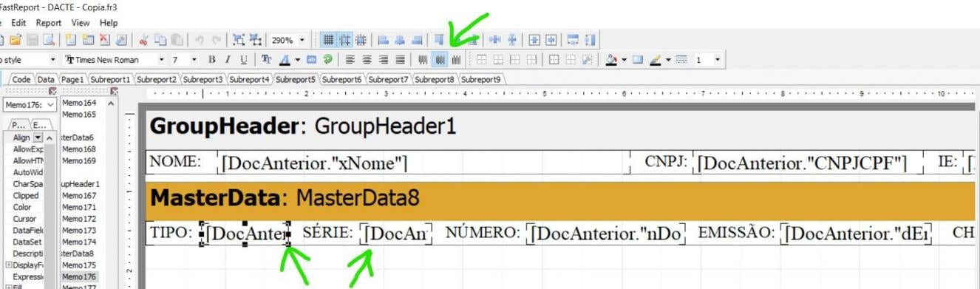Undo last action arrow

point(200,40)
